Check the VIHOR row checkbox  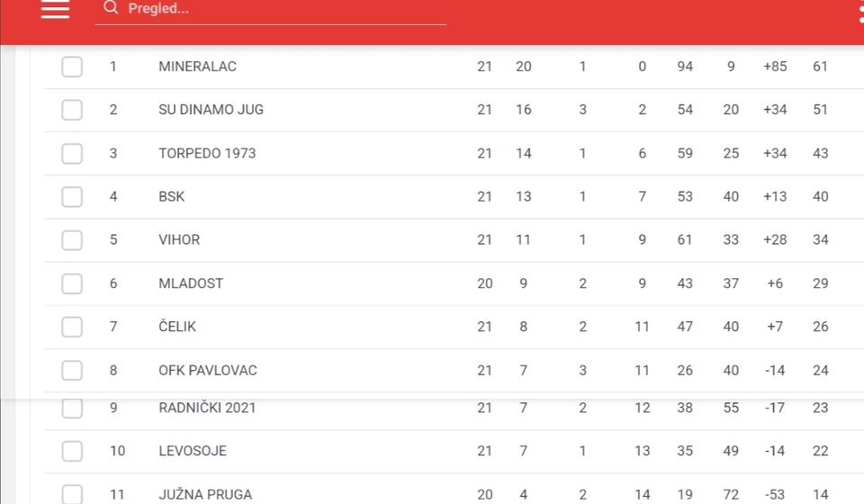click(x=72, y=239)
